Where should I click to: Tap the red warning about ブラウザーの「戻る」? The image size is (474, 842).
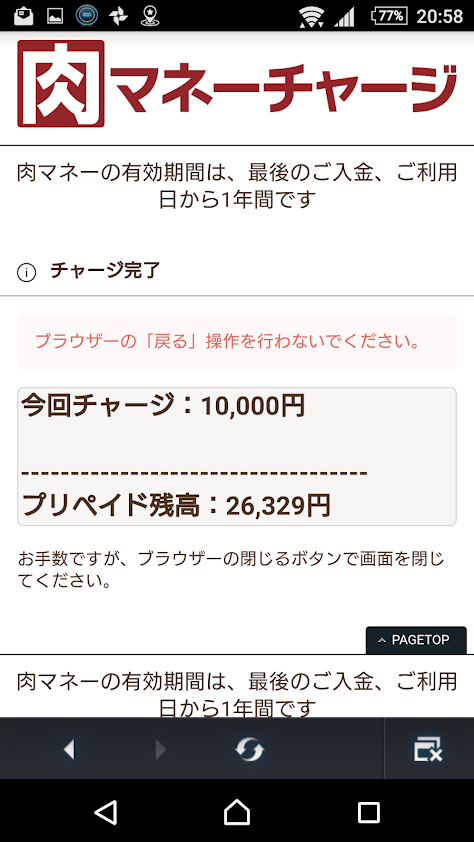coord(228,342)
